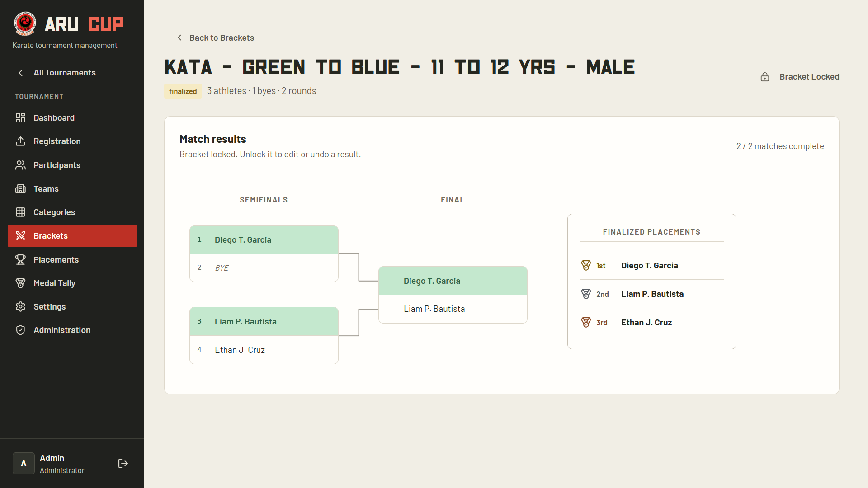
Task: Select the BYE slot in the semifinals
Action: tap(264, 268)
